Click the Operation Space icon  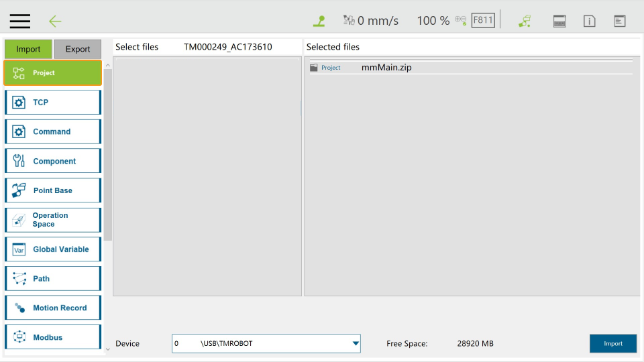(x=19, y=220)
